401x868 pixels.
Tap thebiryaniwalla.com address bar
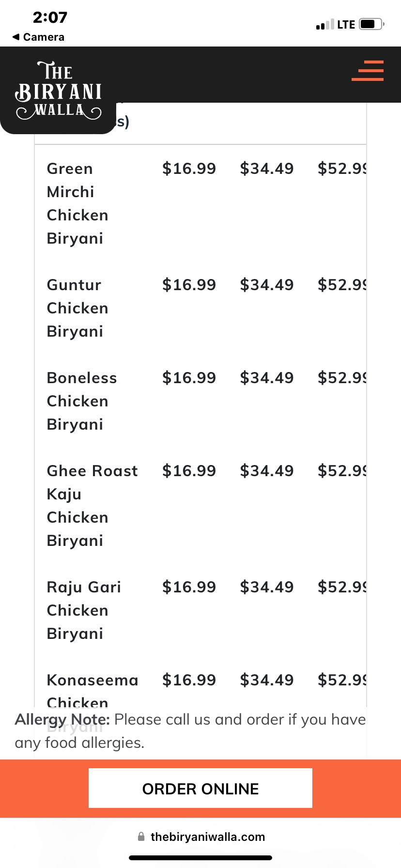click(x=201, y=837)
